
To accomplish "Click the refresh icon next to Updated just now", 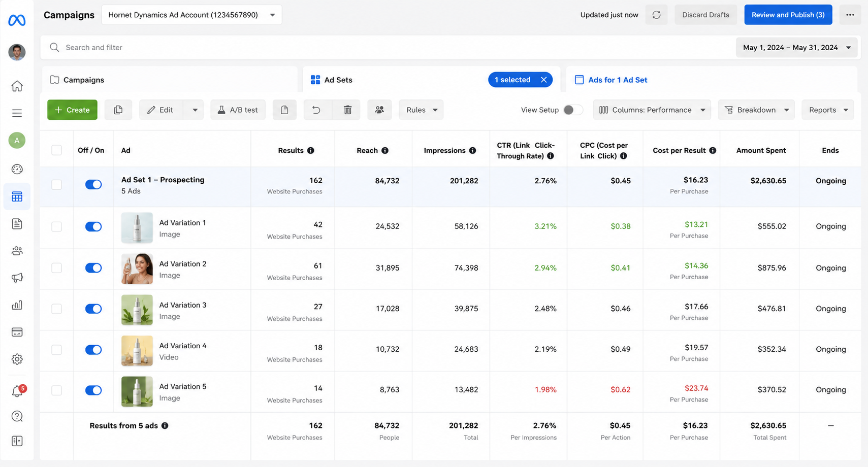I will click(656, 15).
